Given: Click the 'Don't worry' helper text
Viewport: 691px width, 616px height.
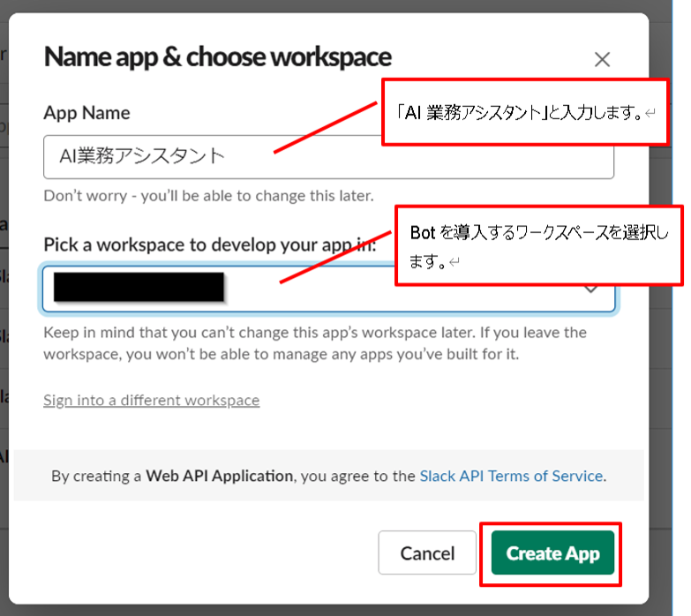Looking at the screenshot, I should 208,195.
